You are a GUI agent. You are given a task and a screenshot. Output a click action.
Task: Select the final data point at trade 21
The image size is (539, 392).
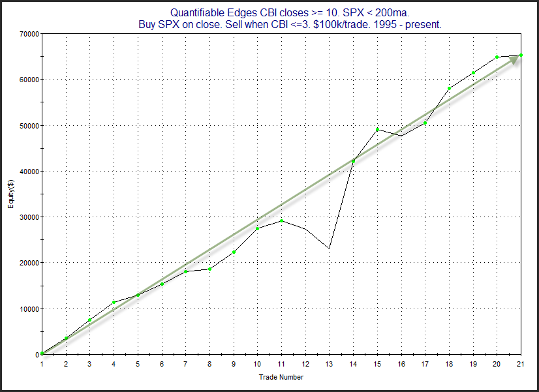(x=521, y=55)
